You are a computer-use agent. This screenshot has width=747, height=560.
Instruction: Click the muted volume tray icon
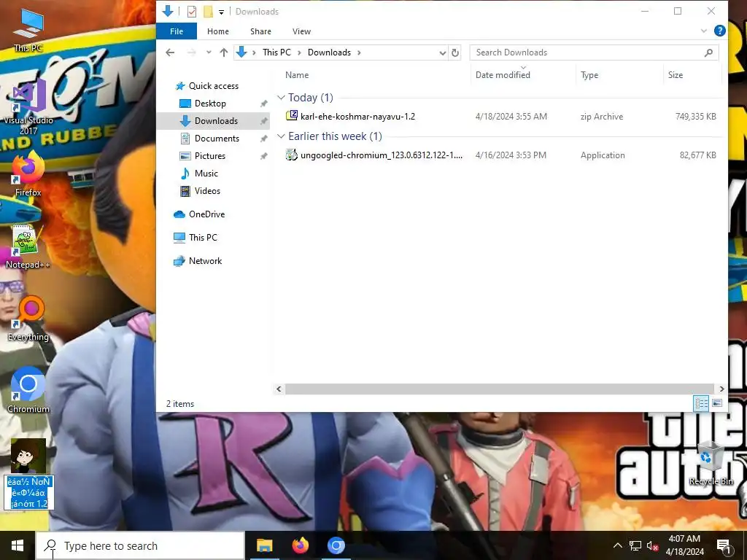coord(653,545)
